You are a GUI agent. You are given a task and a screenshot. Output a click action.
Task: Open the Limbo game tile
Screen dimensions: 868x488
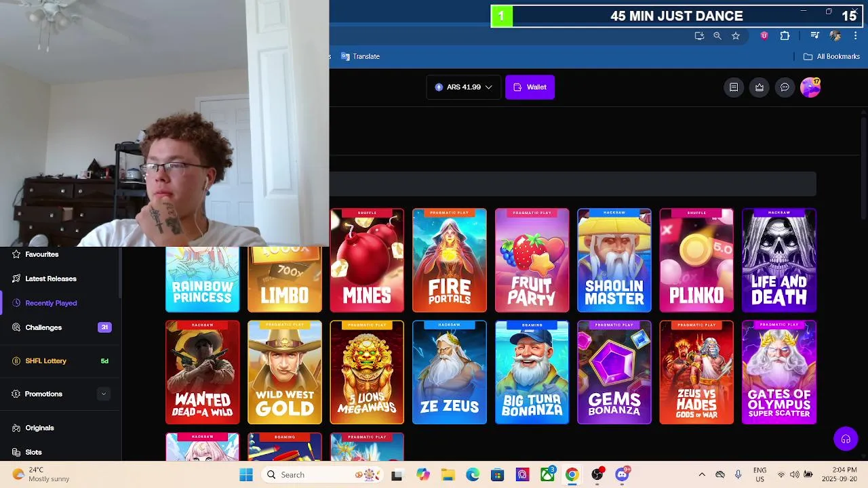coord(285,279)
